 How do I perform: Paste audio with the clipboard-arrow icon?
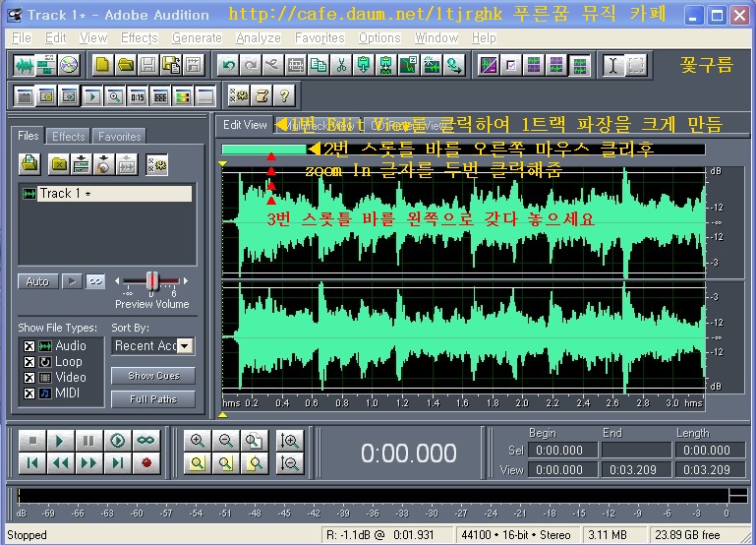pyautogui.click(x=364, y=65)
